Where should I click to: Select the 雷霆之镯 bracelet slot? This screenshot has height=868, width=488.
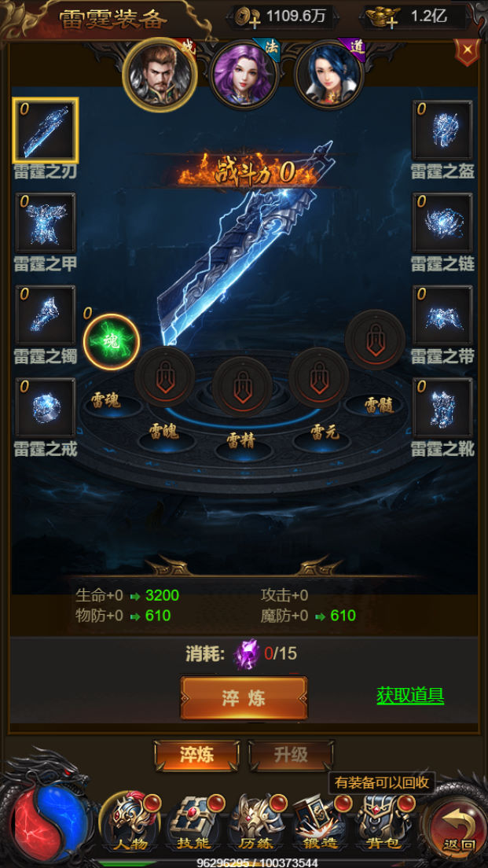point(46,315)
